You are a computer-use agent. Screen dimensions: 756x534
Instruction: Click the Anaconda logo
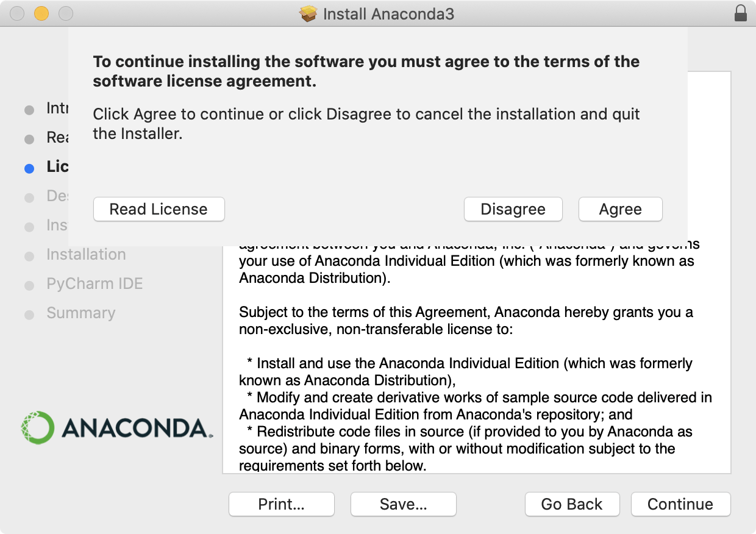coord(117,427)
